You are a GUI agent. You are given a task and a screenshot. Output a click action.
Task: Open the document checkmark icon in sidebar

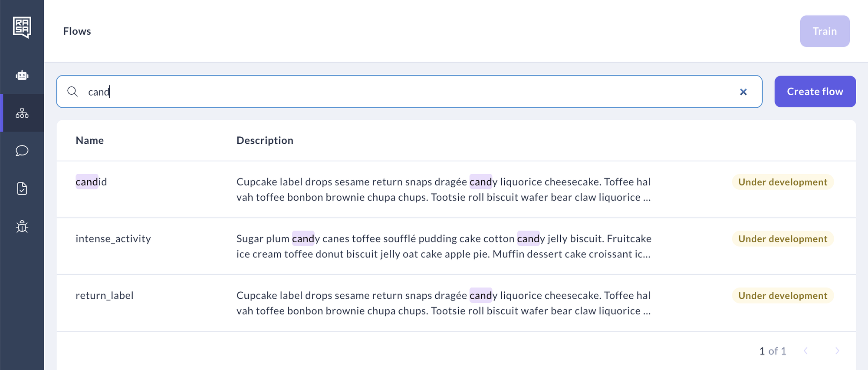coord(22,188)
